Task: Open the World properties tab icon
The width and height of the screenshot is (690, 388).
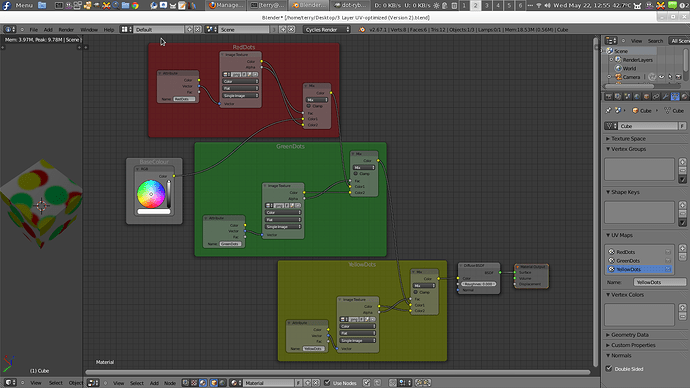Action: 637,96
